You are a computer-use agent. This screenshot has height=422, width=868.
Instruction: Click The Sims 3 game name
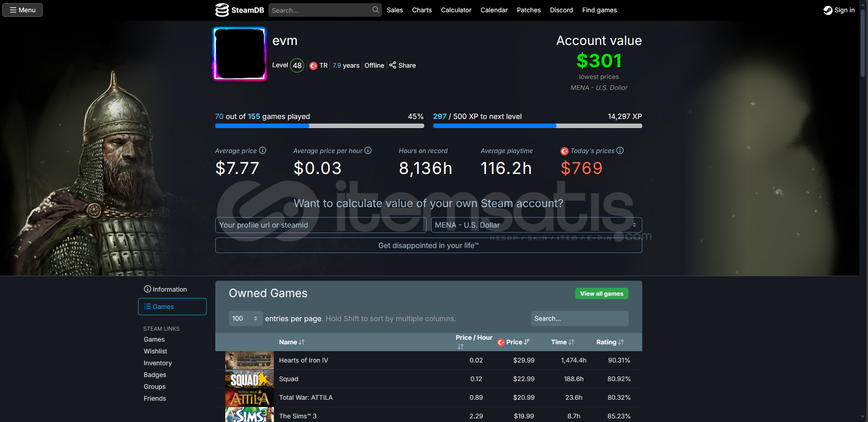pyautogui.click(x=298, y=416)
